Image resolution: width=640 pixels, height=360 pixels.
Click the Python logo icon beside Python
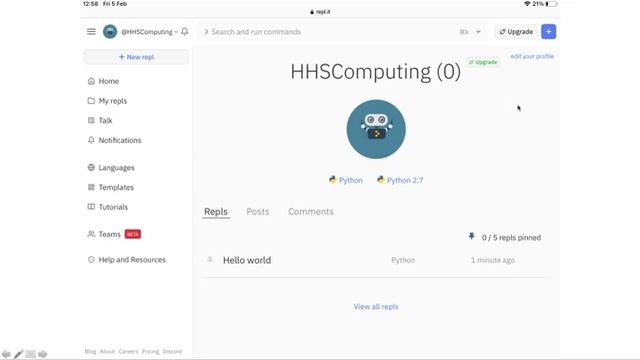coord(333,180)
